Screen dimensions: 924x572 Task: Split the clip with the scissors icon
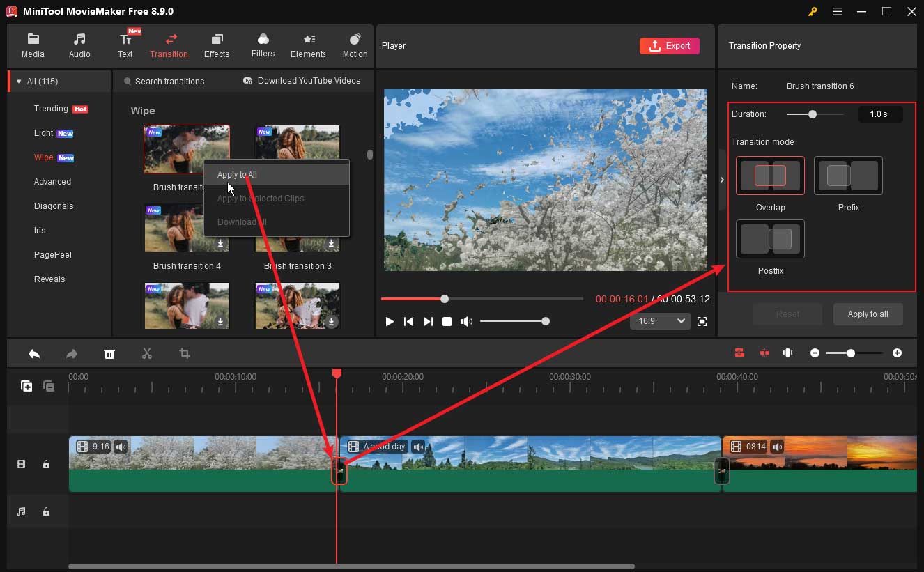(147, 354)
